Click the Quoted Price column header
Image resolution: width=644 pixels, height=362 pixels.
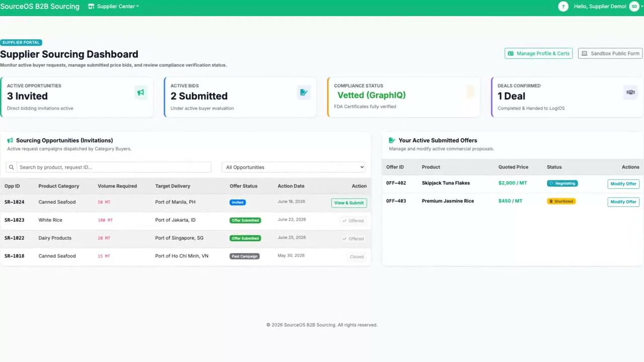(513, 167)
